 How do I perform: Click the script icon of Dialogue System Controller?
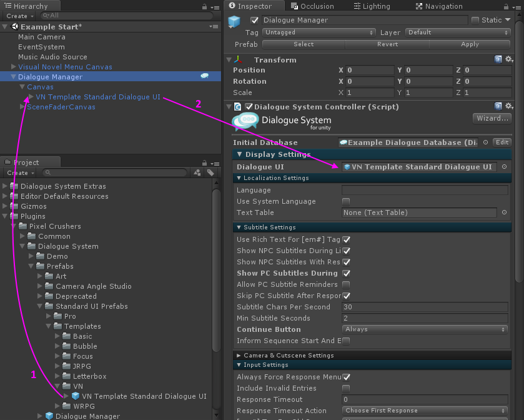237,107
